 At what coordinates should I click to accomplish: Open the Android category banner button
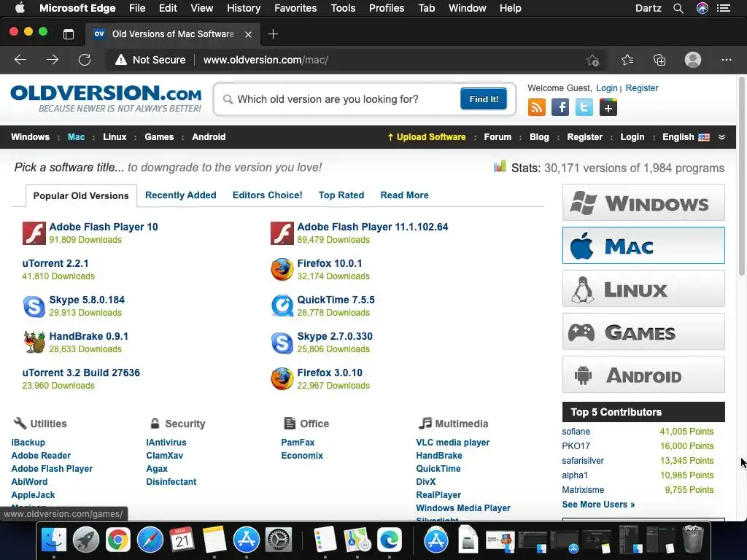point(643,374)
